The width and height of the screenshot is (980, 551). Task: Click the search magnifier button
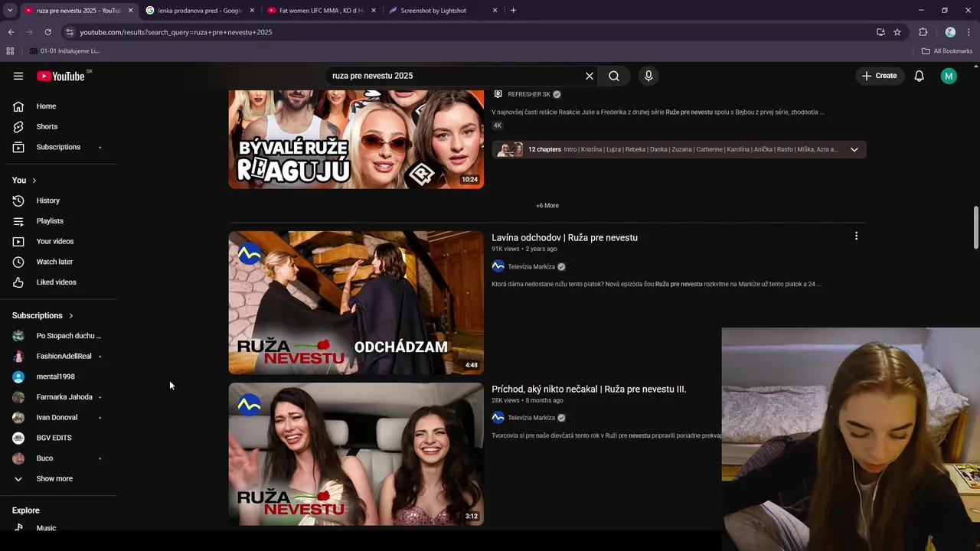(x=614, y=76)
